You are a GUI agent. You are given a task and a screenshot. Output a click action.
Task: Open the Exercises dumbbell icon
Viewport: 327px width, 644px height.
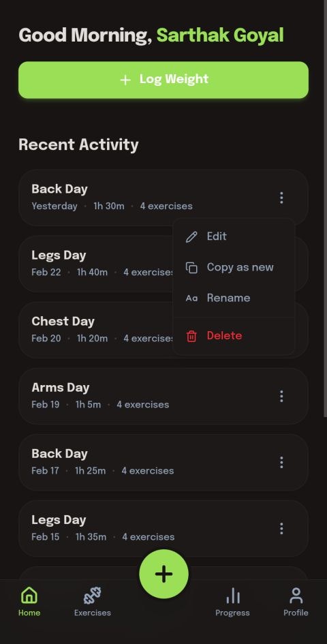(x=93, y=596)
